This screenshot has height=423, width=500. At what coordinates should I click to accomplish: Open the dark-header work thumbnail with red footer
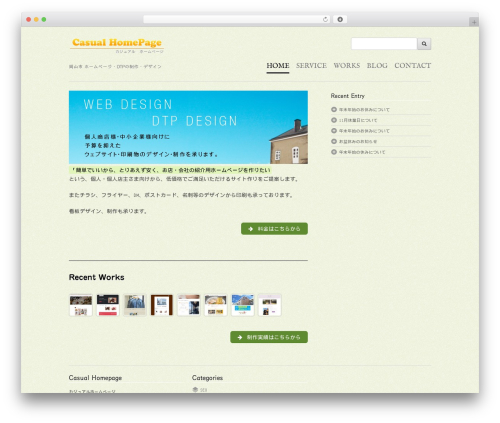pyautogui.click(x=108, y=305)
